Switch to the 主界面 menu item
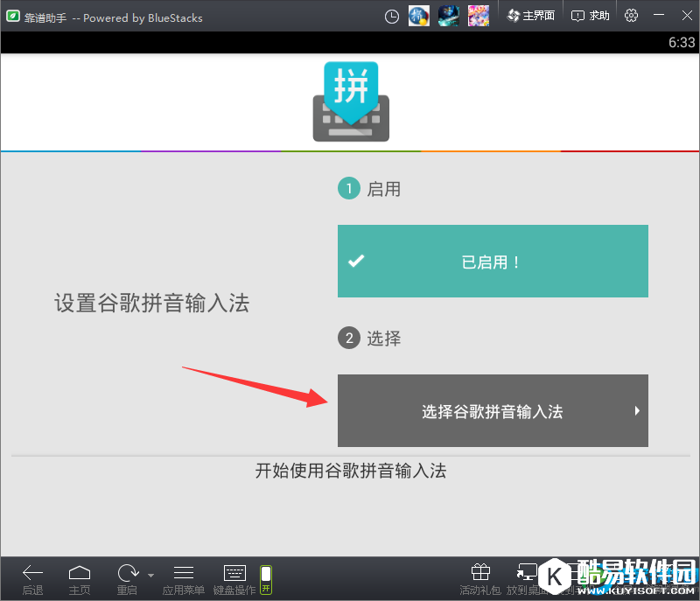Screen dimensions: 700x601 [x=530, y=15]
